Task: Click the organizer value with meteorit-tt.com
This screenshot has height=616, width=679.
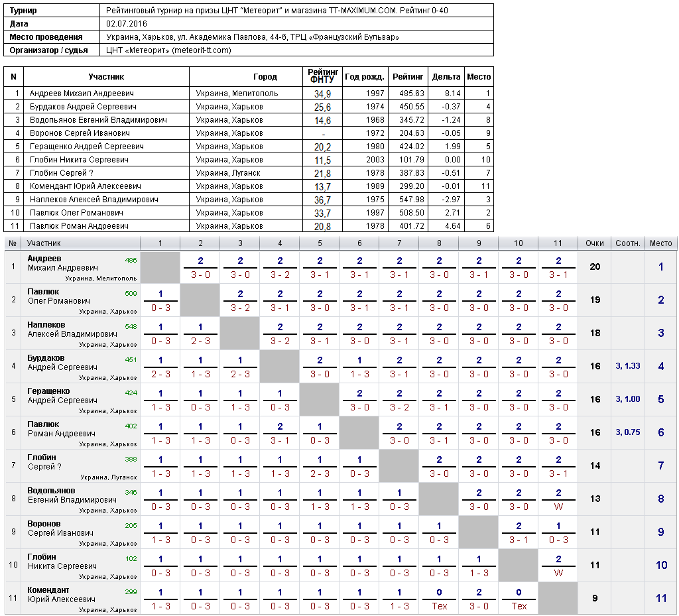Action: tap(168, 50)
